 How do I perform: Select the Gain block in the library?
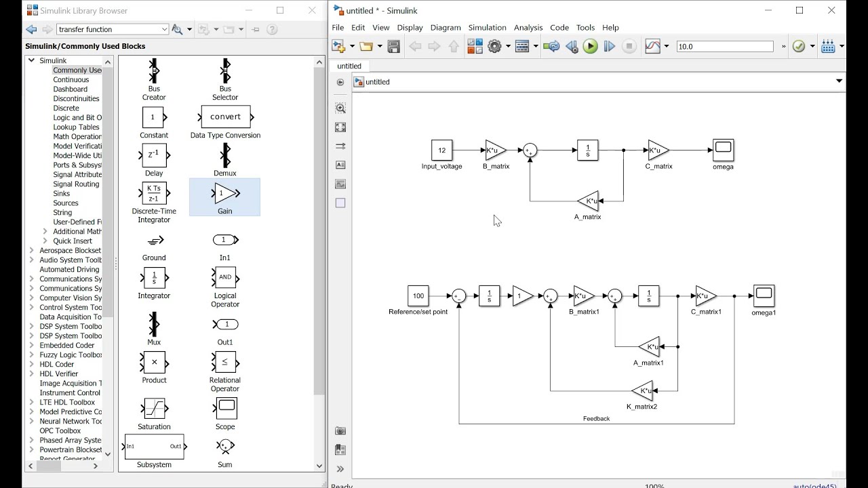click(x=224, y=197)
